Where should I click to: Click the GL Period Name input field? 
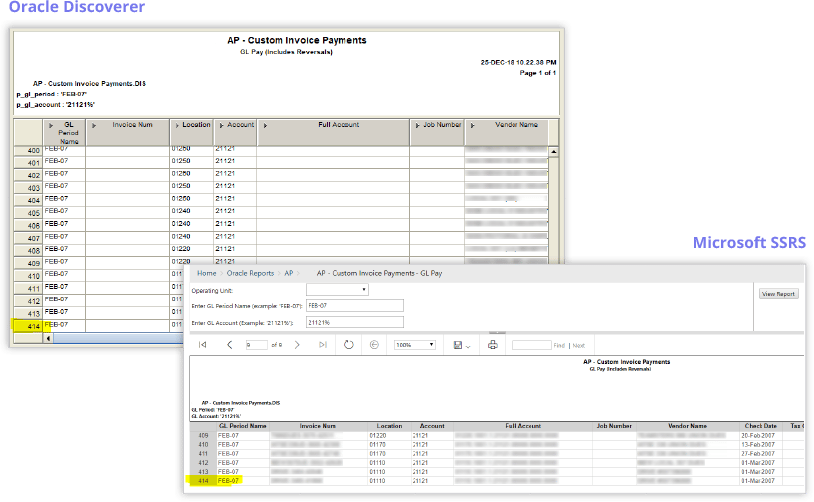(355, 306)
